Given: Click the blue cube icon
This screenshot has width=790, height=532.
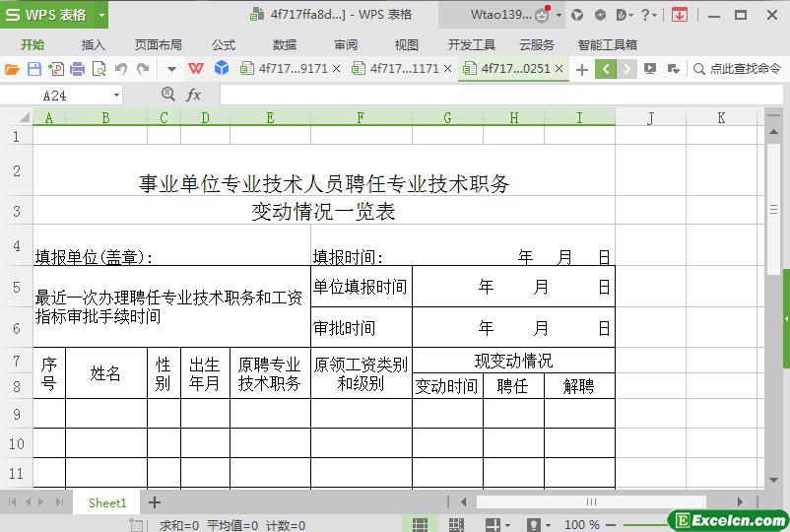Looking at the screenshot, I should 222,68.
